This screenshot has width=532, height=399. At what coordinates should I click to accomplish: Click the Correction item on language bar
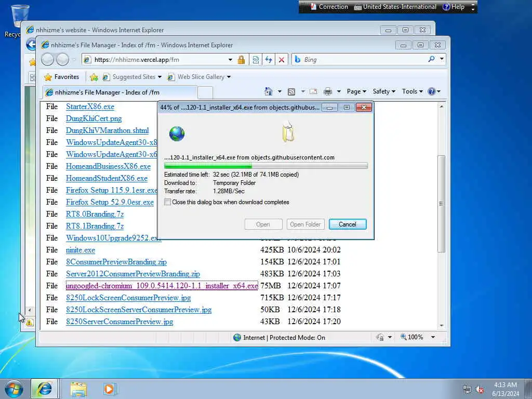pos(329,7)
